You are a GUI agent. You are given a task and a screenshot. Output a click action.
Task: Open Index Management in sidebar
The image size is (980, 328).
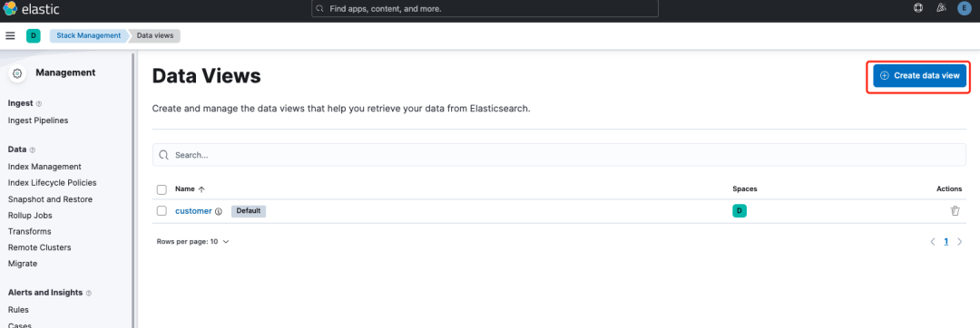[x=44, y=167]
